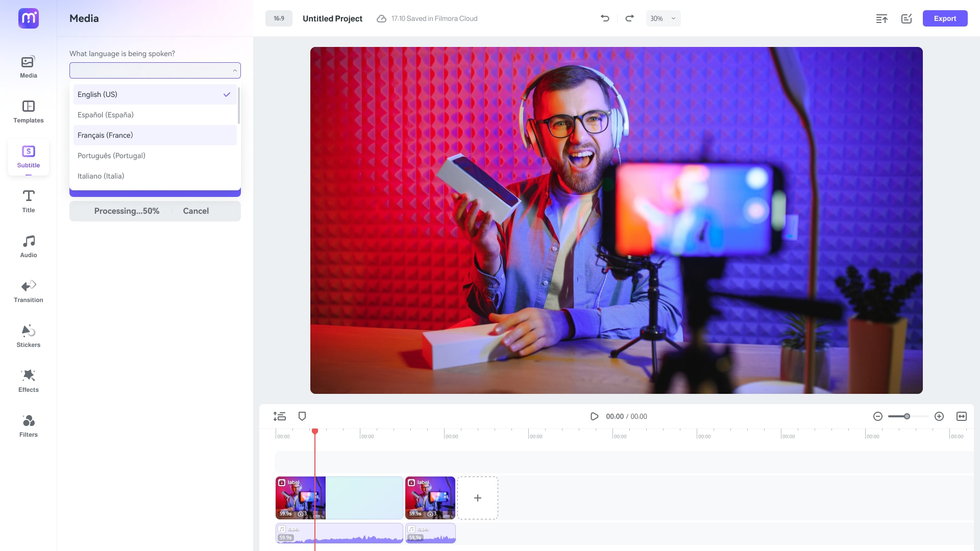Screen dimensions: 980x551
Task: Open the Audio panel
Action: (28, 246)
